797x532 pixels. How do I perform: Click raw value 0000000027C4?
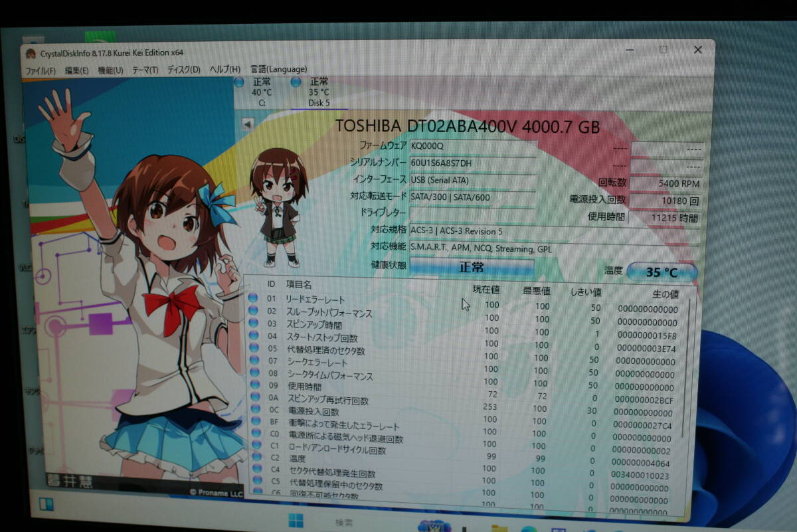(x=642, y=426)
